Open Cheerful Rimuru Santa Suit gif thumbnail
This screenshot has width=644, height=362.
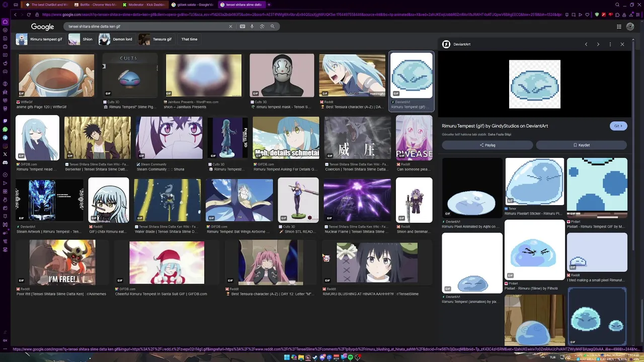[x=167, y=262]
